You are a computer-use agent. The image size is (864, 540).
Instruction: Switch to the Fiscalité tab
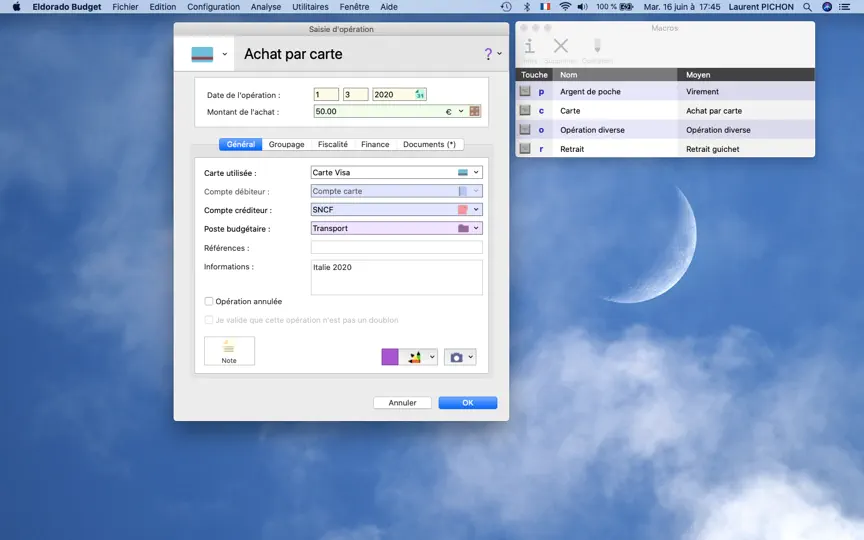pyautogui.click(x=333, y=144)
